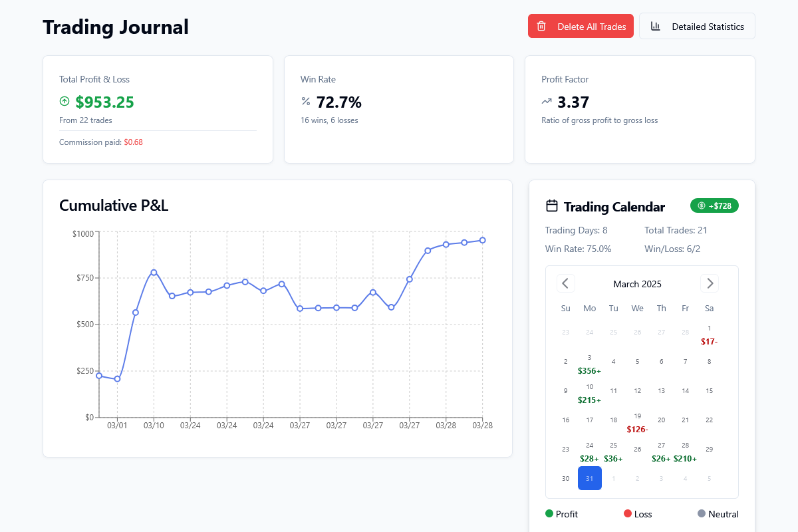Click the Trading Journal title
Screen dimensions: 798x532
(x=116, y=27)
